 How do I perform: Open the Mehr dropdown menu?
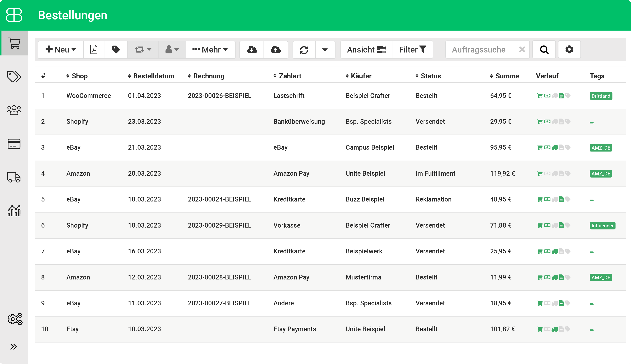210,49
